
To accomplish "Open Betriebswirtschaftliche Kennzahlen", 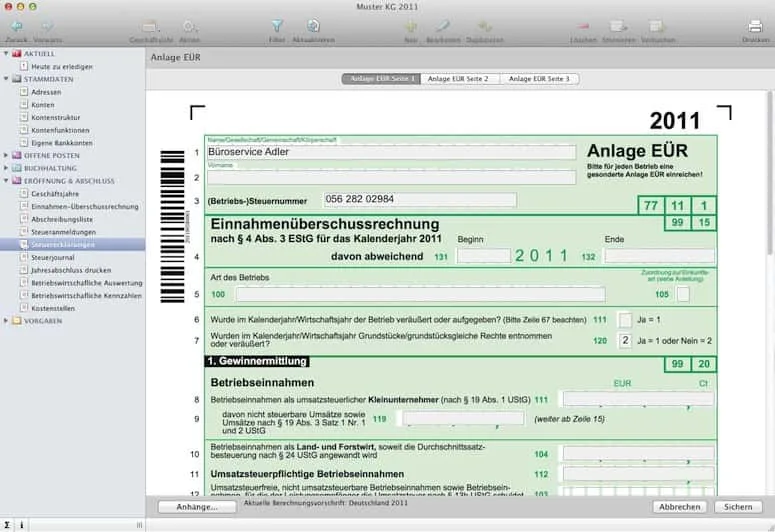I will click(86, 296).
